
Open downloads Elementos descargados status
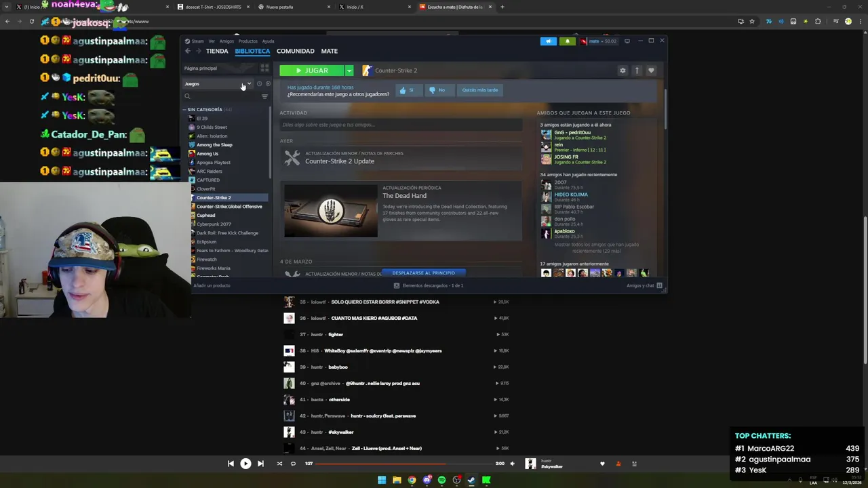pos(428,285)
